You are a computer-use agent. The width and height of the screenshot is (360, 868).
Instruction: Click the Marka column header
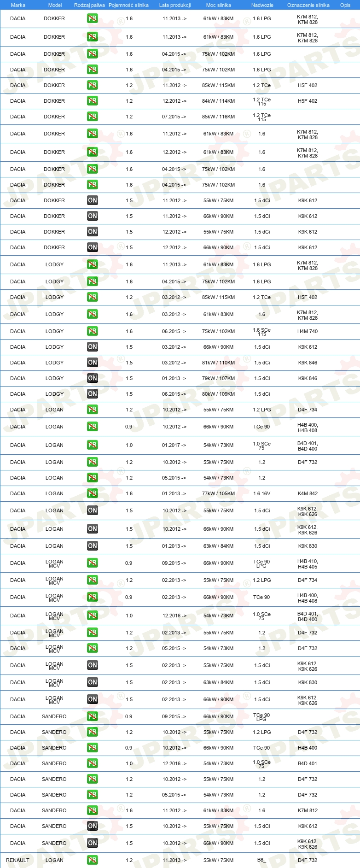pos(18,5)
